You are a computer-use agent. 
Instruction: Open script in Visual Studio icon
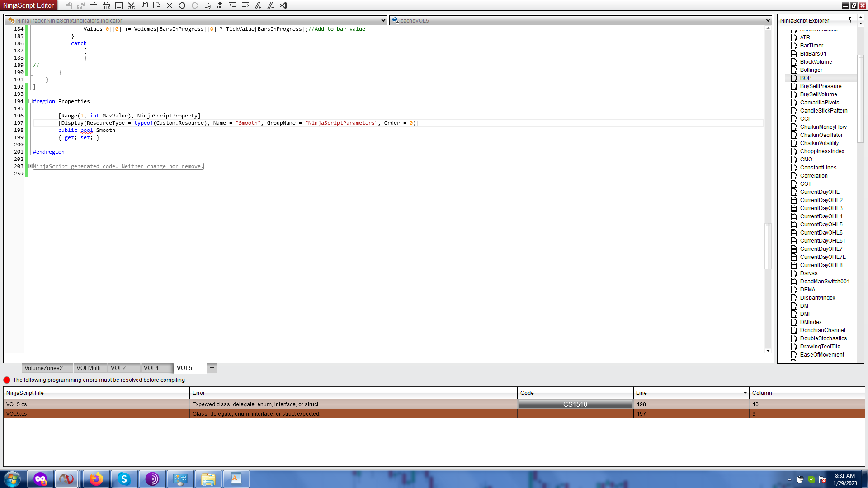pos(283,5)
